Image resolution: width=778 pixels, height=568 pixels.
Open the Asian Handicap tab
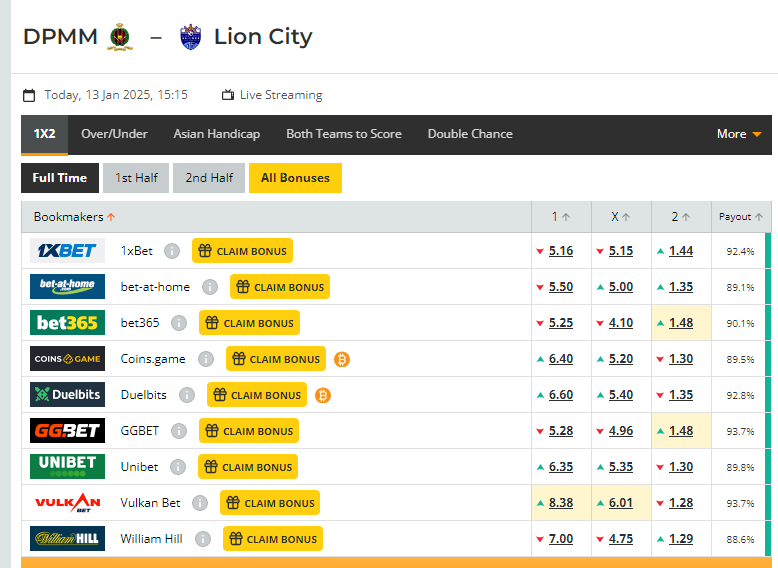click(x=217, y=134)
